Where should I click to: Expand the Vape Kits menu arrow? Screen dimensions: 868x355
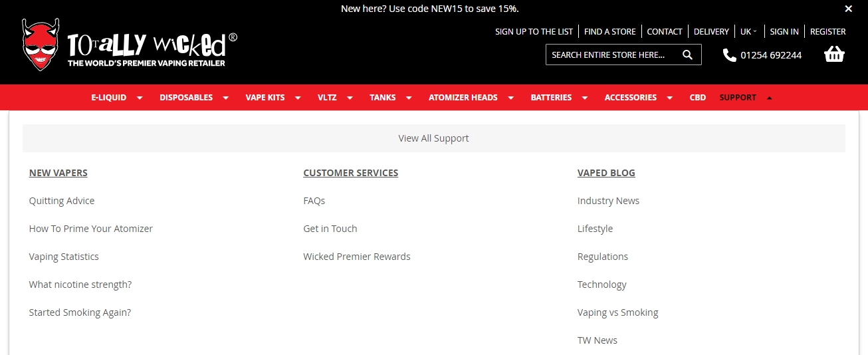coord(298,98)
